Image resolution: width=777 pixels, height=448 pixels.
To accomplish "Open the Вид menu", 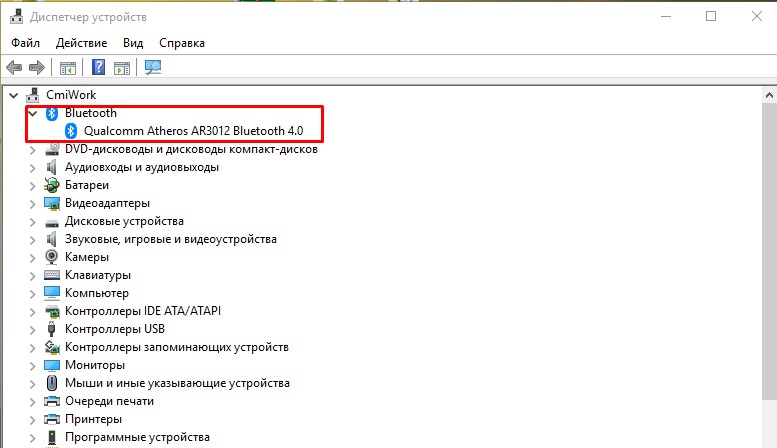I will (133, 43).
